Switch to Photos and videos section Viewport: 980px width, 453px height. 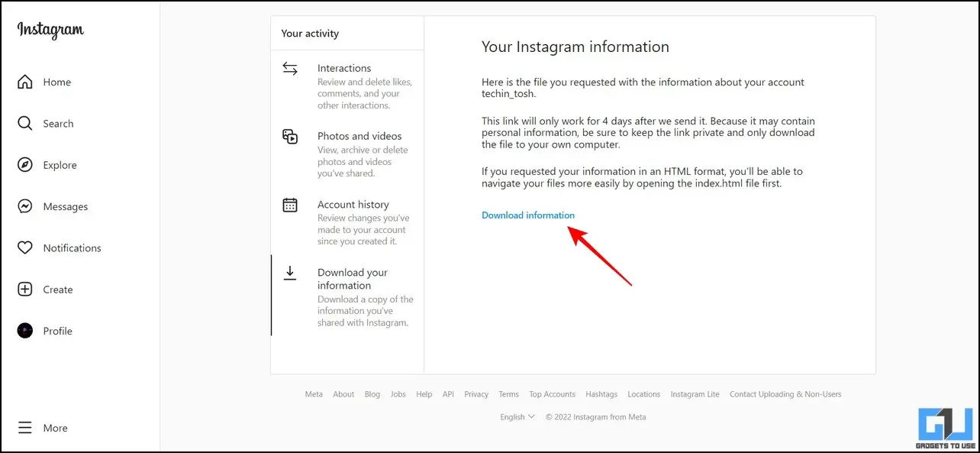coord(347,154)
